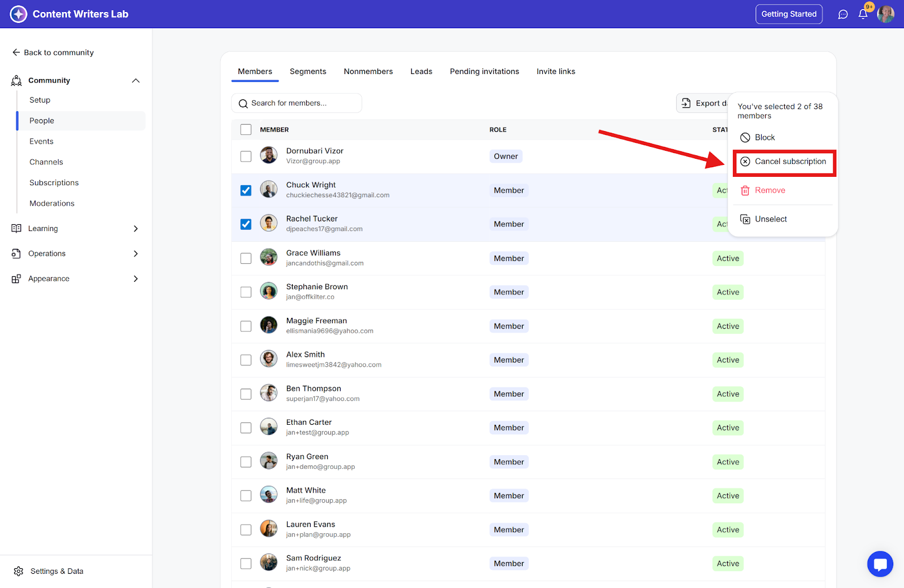Image resolution: width=904 pixels, height=588 pixels.
Task: Toggle the select-all members checkbox
Action: 246,130
